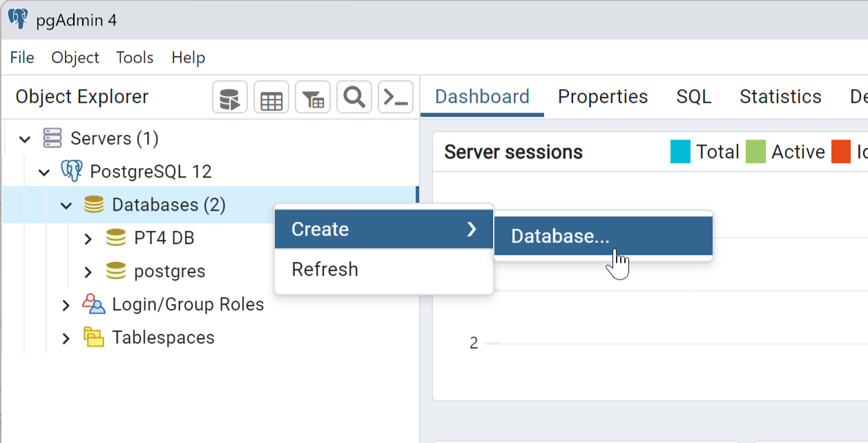Switch to the Statistics tab
The image size is (868, 443).
click(780, 96)
